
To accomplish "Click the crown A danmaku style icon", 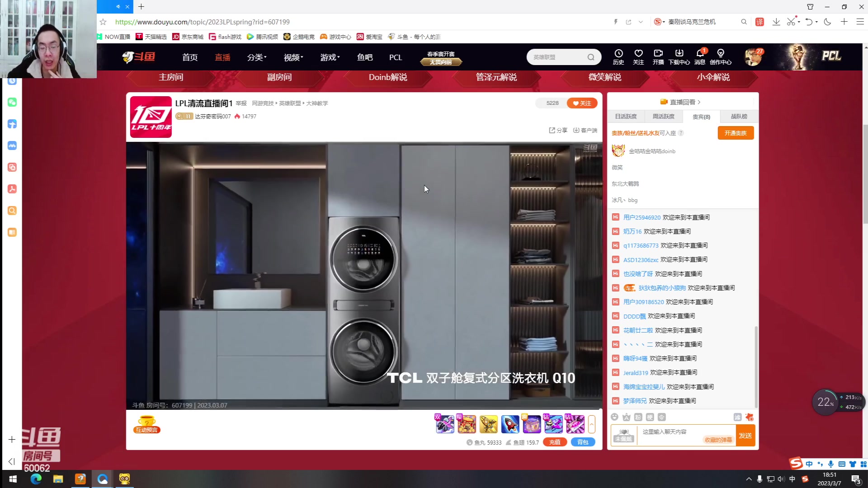I will click(626, 417).
